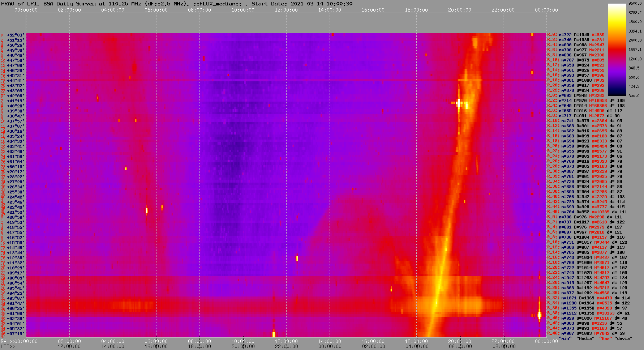Image resolution: width=644 pixels, height=350 pixels.
Task: Select the +52°03' declination label
Action: coord(16,35)
